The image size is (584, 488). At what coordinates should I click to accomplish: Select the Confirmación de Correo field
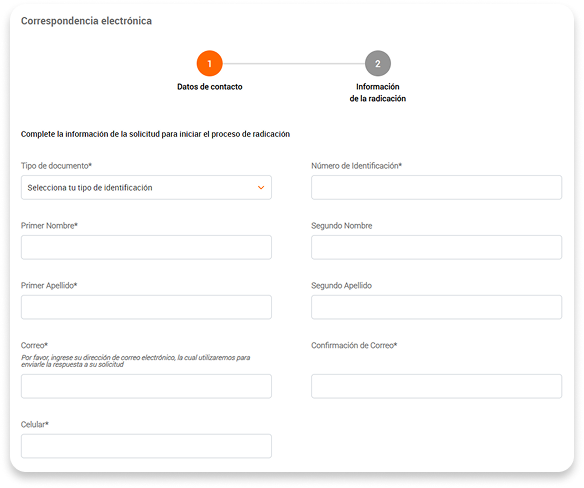437,386
